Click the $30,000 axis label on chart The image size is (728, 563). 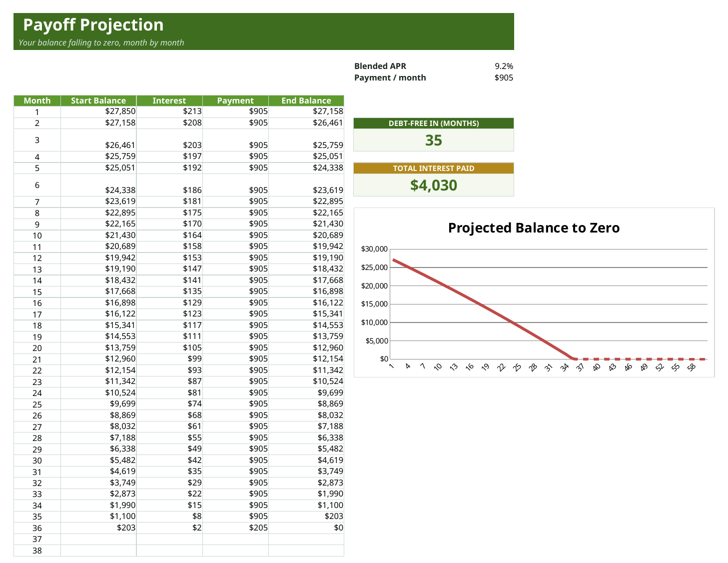(x=374, y=249)
